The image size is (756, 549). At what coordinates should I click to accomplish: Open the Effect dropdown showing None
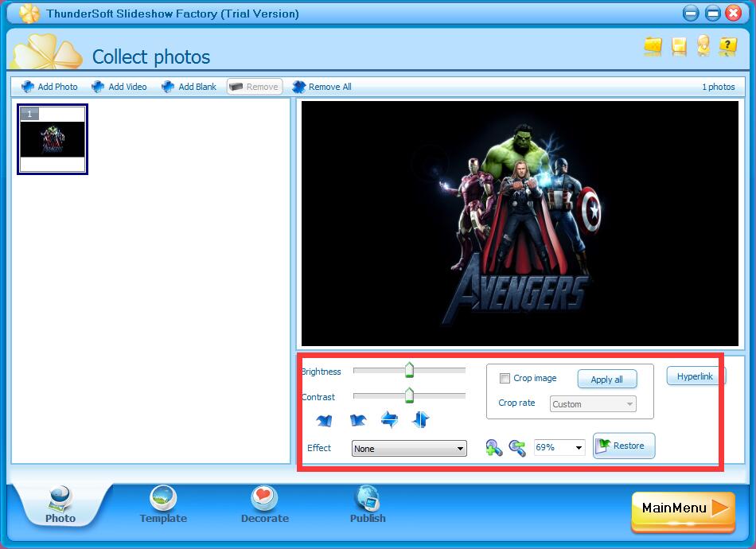408,448
